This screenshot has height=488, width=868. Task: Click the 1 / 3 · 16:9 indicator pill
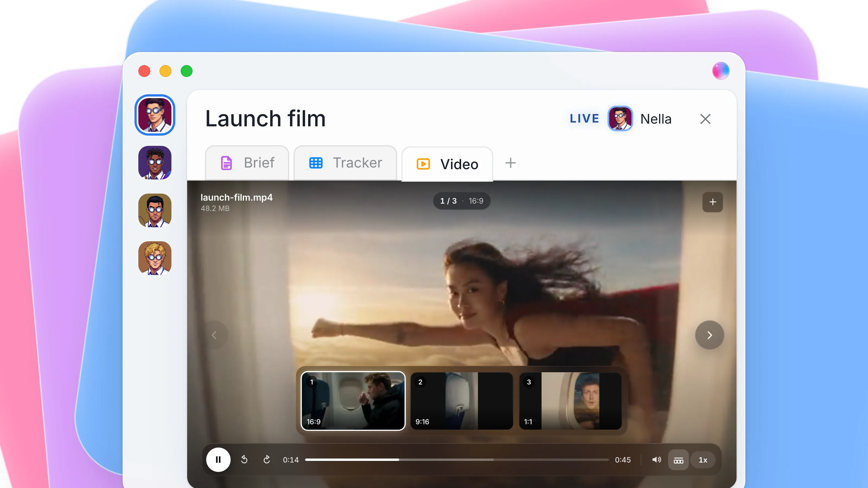pos(462,201)
